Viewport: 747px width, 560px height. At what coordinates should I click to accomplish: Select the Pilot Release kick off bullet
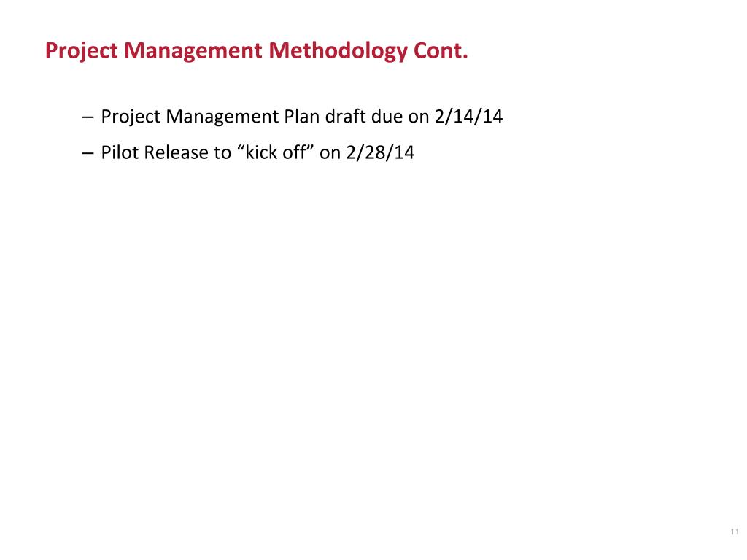click(248, 152)
